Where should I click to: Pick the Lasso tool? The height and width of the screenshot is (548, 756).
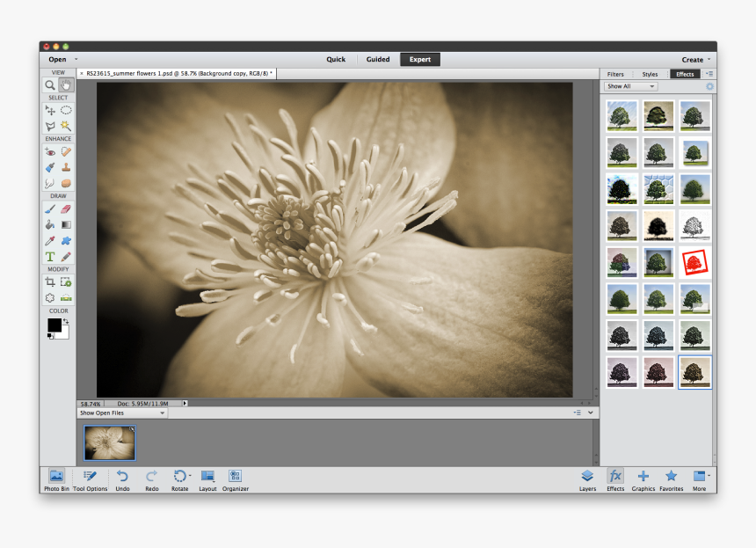click(x=49, y=125)
